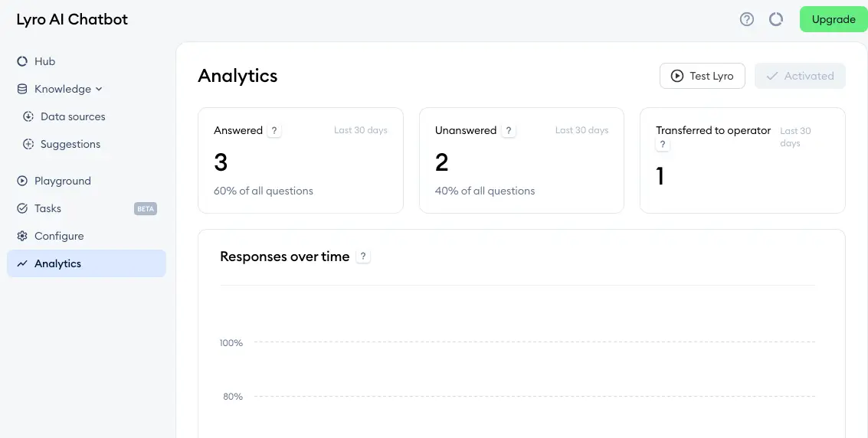Click the '60% of all questions' text
Viewport: 868px width, 438px height.
pyautogui.click(x=264, y=191)
